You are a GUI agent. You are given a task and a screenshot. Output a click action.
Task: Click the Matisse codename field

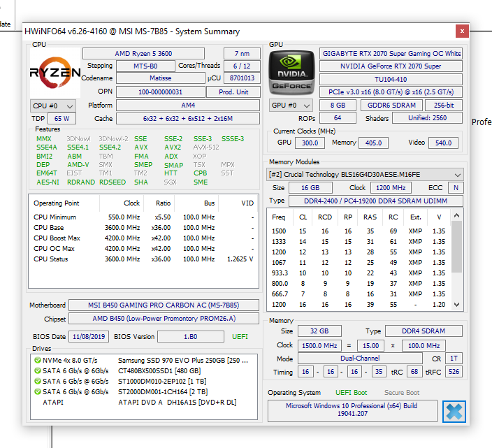(x=160, y=78)
